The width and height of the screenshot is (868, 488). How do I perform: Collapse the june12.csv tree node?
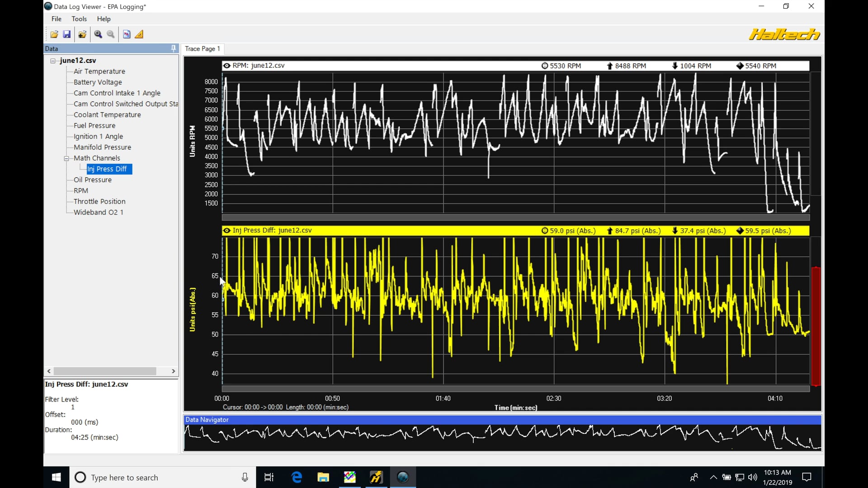(53, 61)
